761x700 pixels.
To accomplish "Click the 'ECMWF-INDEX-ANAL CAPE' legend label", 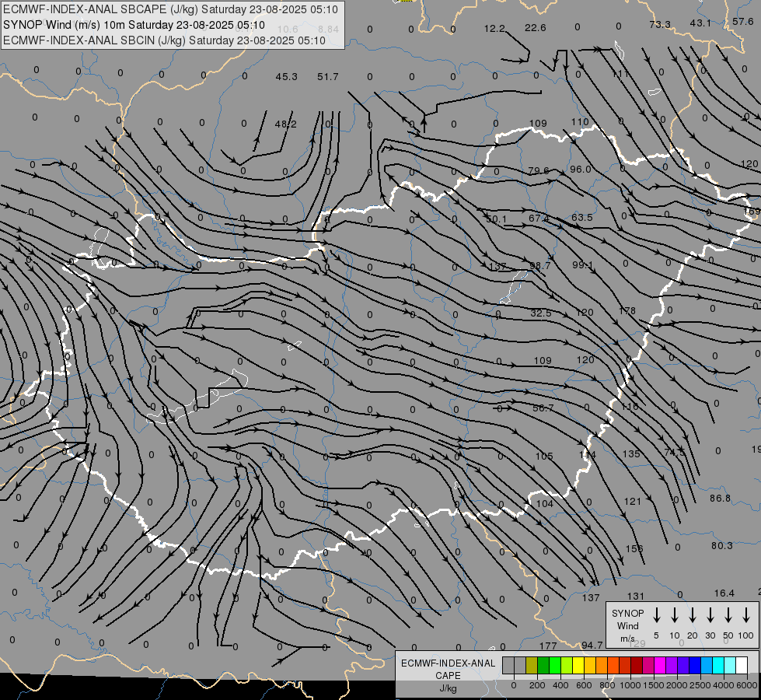I will (448, 670).
